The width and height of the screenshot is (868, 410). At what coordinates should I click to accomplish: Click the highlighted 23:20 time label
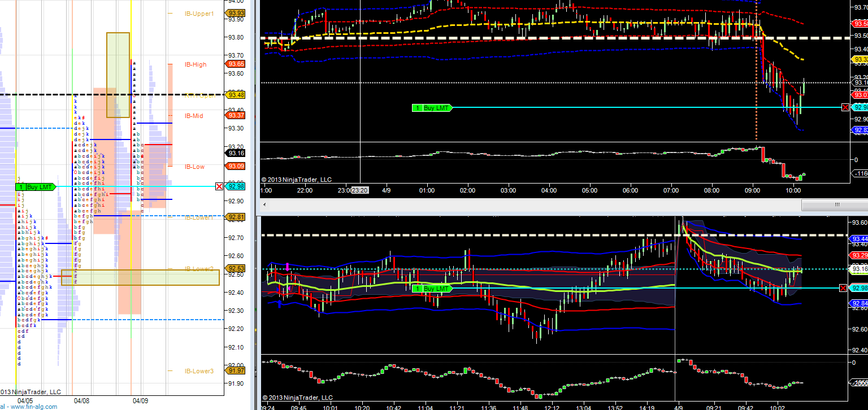coord(360,191)
